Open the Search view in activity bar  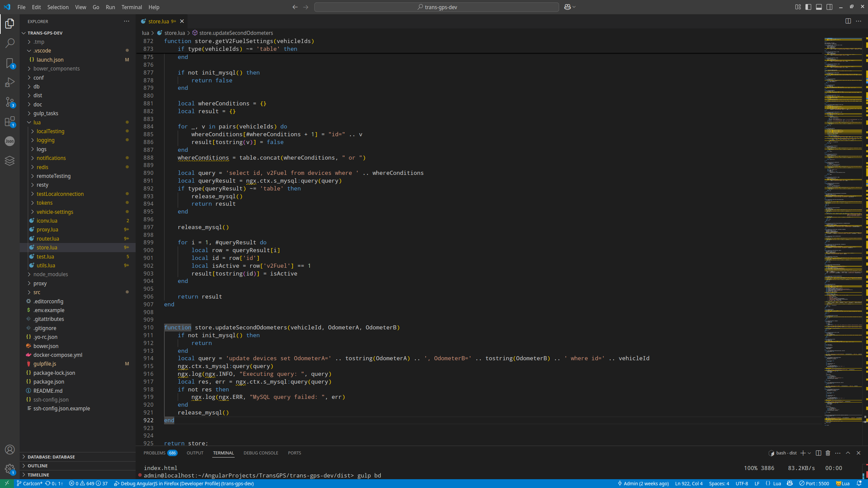tap(10, 43)
